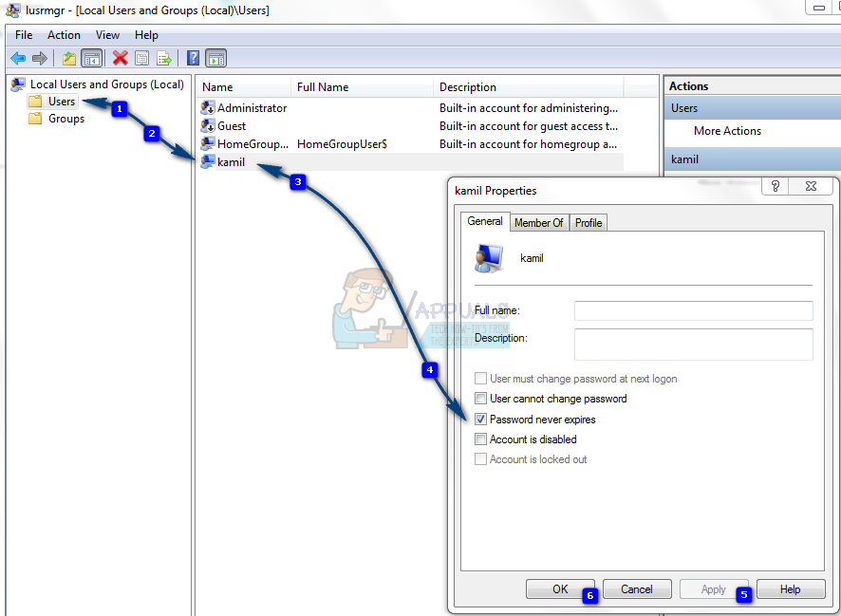Open the Help menu

tap(146, 35)
